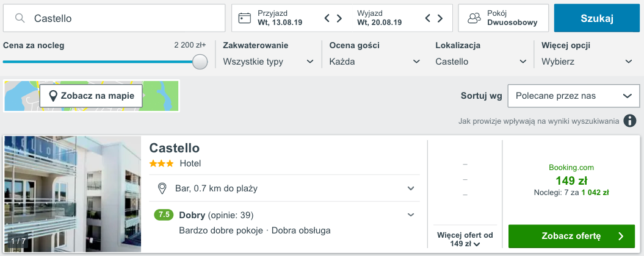Screen dimensions: 644x256
Task: Click the commission info icon
Action: pyautogui.click(x=629, y=121)
